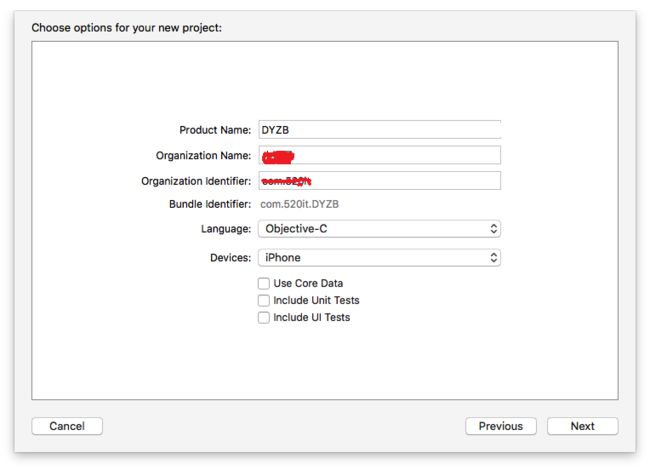
Task: Go back with the Previous button
Action: pos(501,426)
